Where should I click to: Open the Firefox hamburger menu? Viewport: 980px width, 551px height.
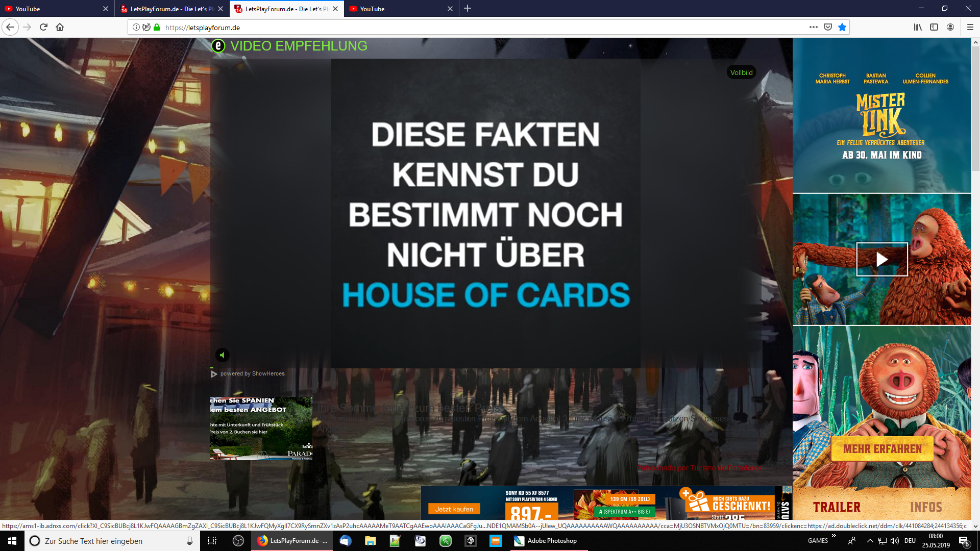point(970,27)
